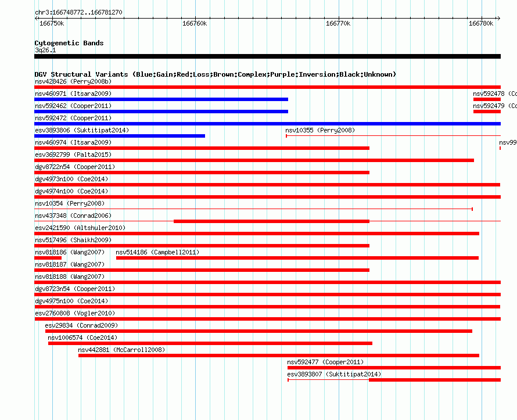Click the Cytogenetic Bands track title
Viewport: 517px width, 420px height.
[x=69, y=43]
